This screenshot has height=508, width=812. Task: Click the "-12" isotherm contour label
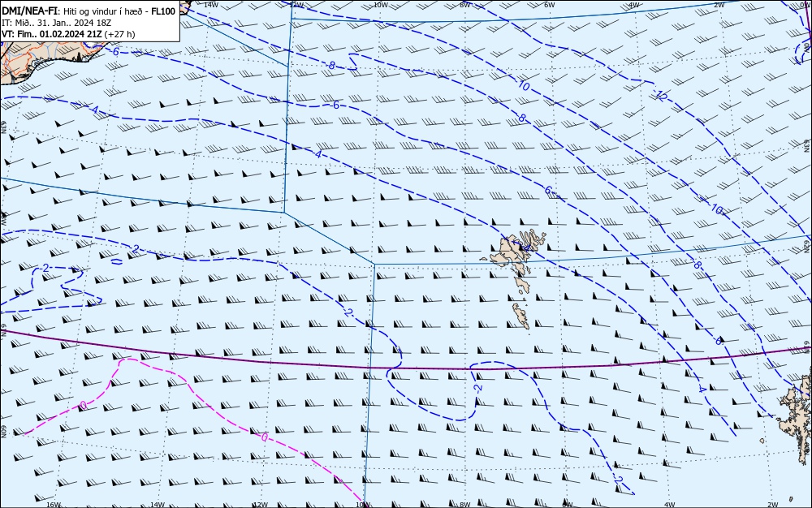[x=659, y=95]
